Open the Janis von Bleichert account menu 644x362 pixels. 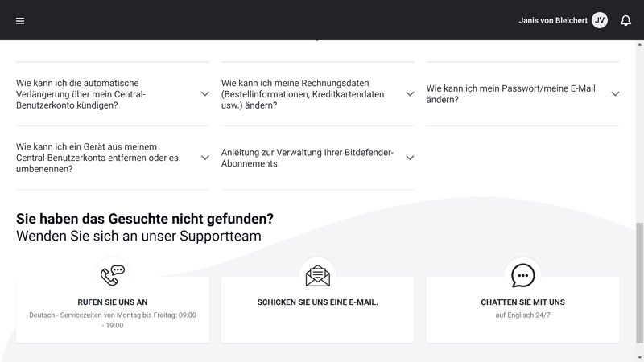(553, 21)
